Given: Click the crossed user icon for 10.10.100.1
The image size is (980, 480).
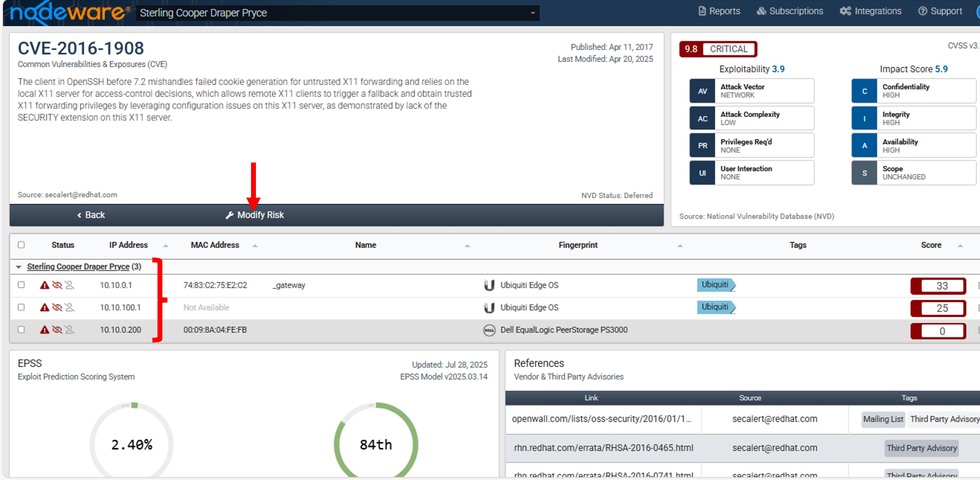Looking at the screenshot, I should click(x=70, y=307).
